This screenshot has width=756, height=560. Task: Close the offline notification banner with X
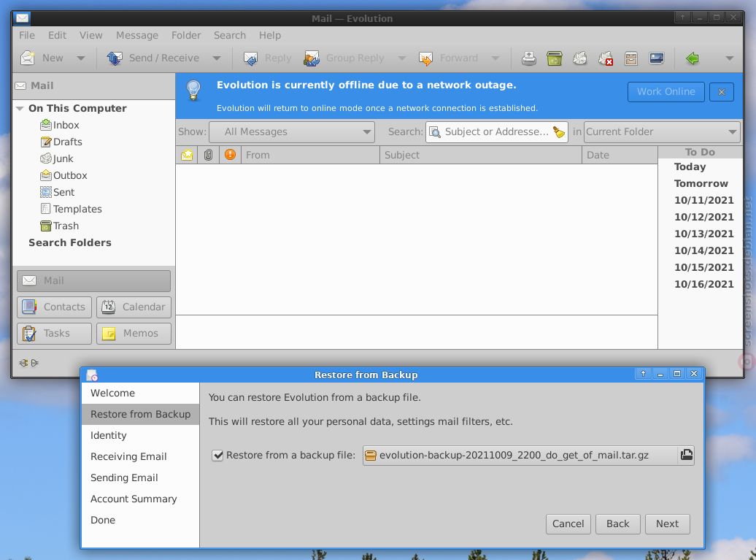(x=722, y=92)
